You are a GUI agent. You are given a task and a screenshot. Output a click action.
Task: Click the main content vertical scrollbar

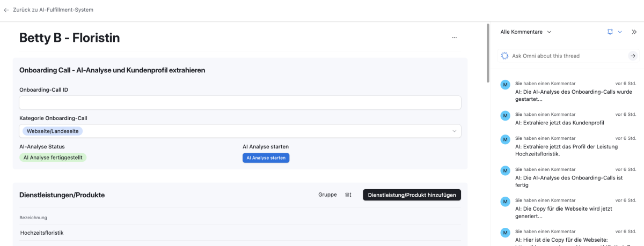487,54
